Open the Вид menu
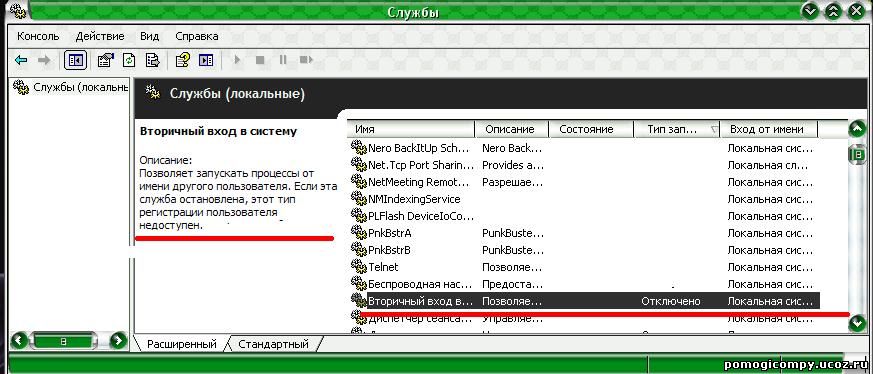Viewport: 873px width, 374px height. (150, 36)
